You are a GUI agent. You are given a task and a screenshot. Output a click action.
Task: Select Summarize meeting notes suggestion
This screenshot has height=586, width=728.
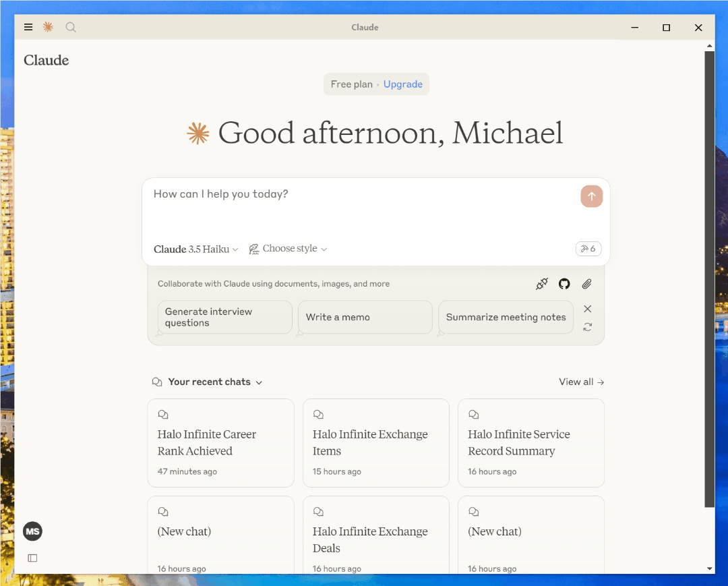pos(506,317)
